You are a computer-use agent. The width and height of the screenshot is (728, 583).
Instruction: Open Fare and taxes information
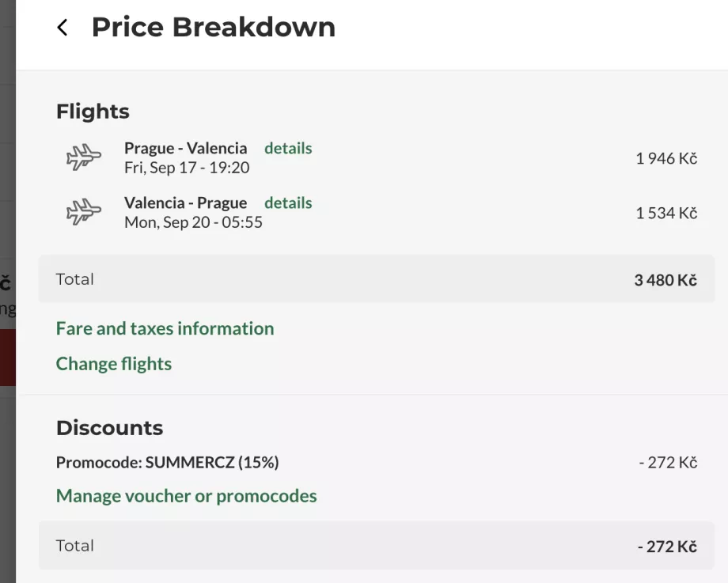[x=165, y=328]
